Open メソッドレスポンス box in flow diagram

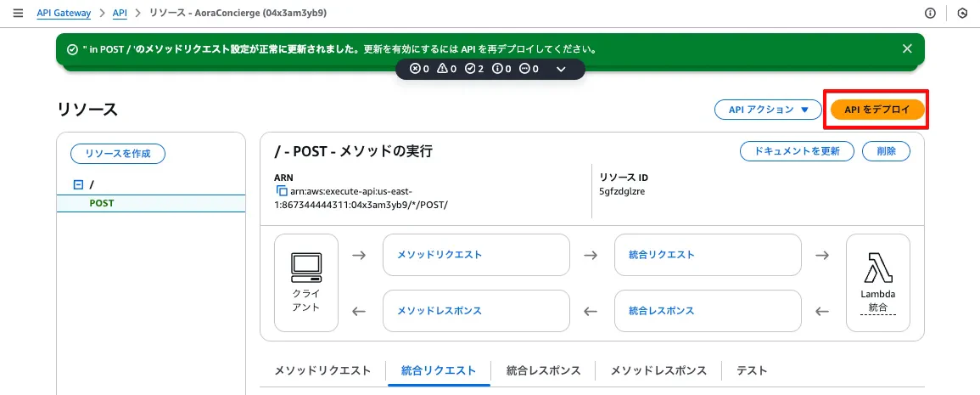[476, 311]
